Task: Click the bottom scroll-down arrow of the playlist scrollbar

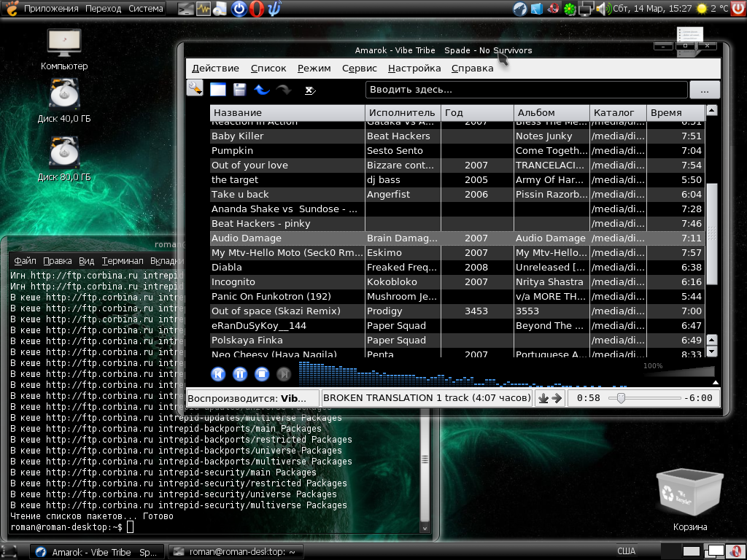Action: pos(712,351)
